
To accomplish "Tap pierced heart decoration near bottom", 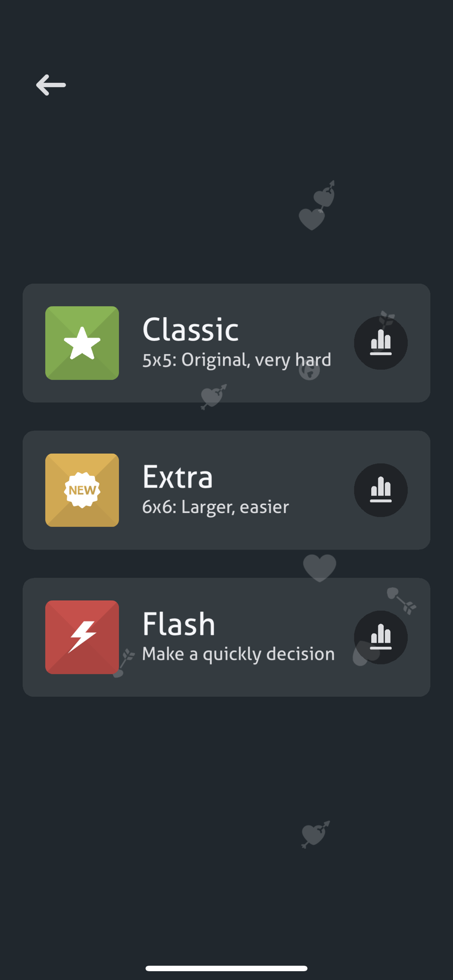I will [315, 834].
